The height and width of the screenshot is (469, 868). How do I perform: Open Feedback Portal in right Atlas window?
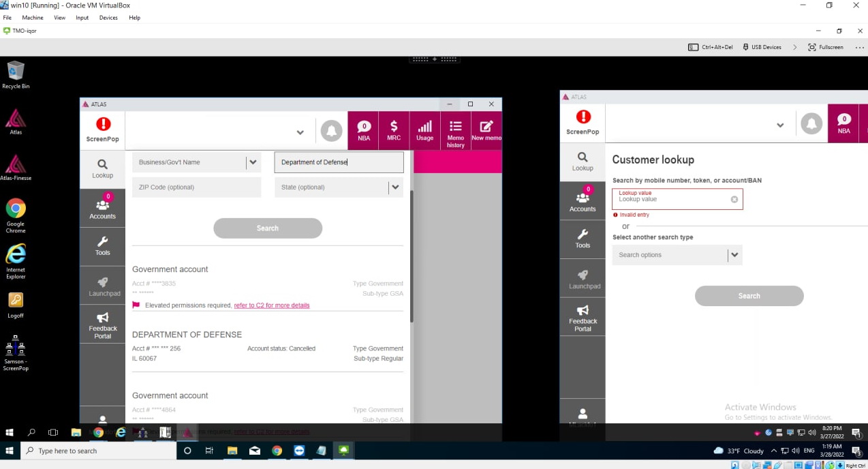pos(583,317)
